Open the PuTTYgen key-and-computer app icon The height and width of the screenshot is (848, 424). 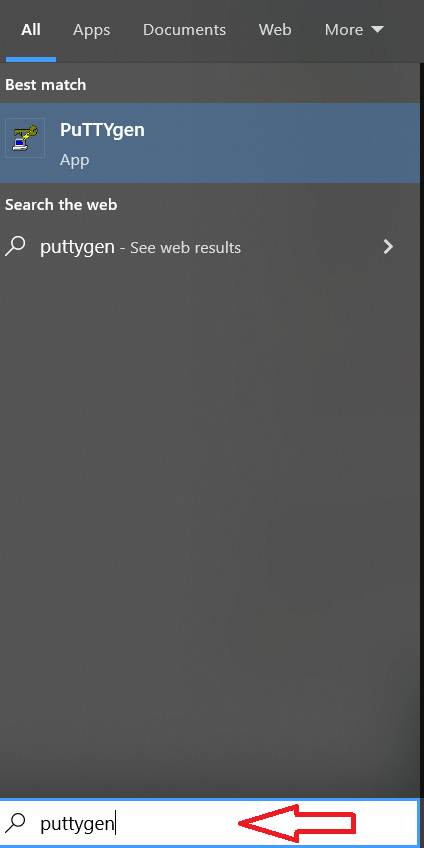(25, 138)
